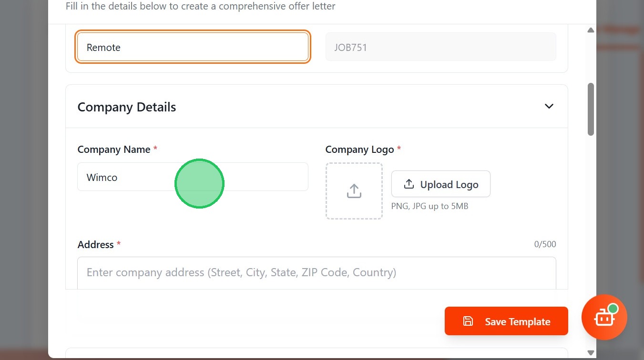Viewport: 644px width, 360px height.
Task: Open the chatbot assistant
Action: tap(603, 319)
